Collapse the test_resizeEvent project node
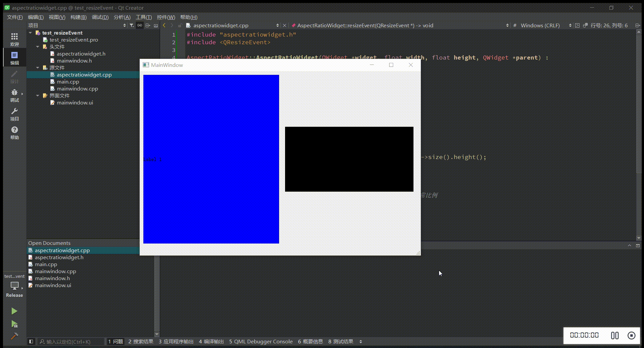 click(x=31, y=33)
